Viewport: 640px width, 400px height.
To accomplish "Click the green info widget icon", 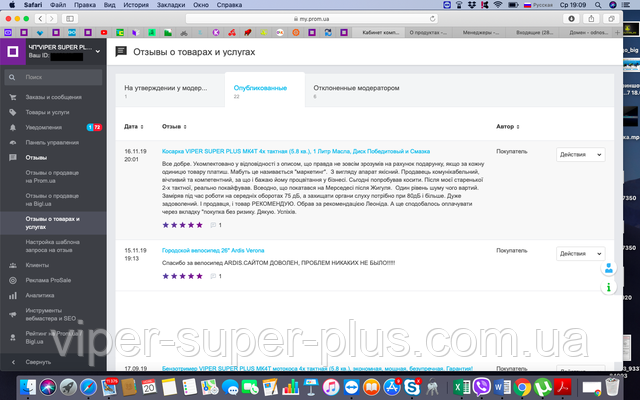I will [609, 287].
